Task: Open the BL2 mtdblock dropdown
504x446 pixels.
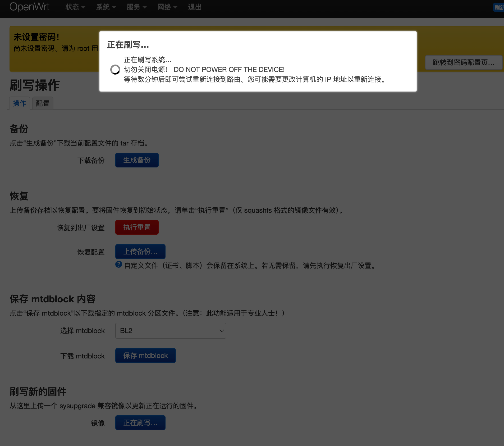Action: click(x=171, y=331)
